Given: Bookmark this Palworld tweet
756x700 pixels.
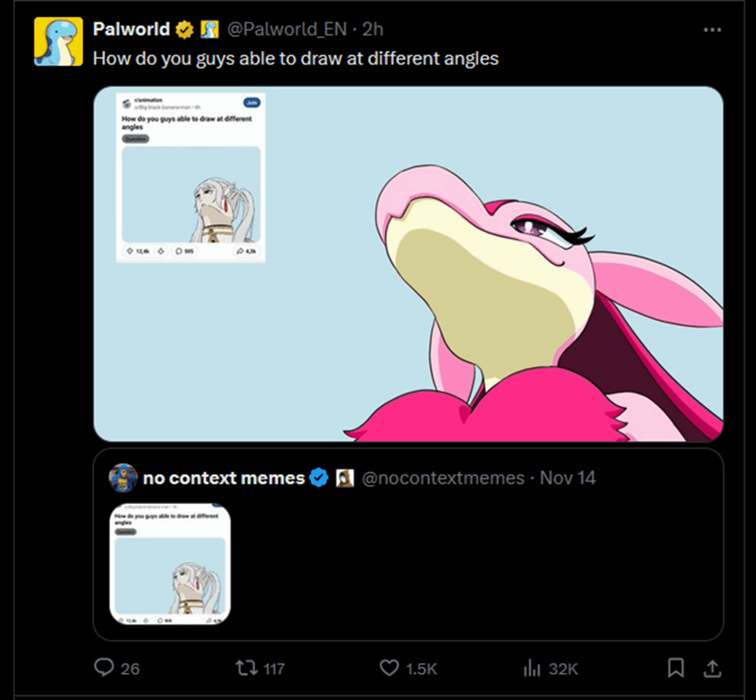Looking at the screenshot, I should tap(676, 668).
